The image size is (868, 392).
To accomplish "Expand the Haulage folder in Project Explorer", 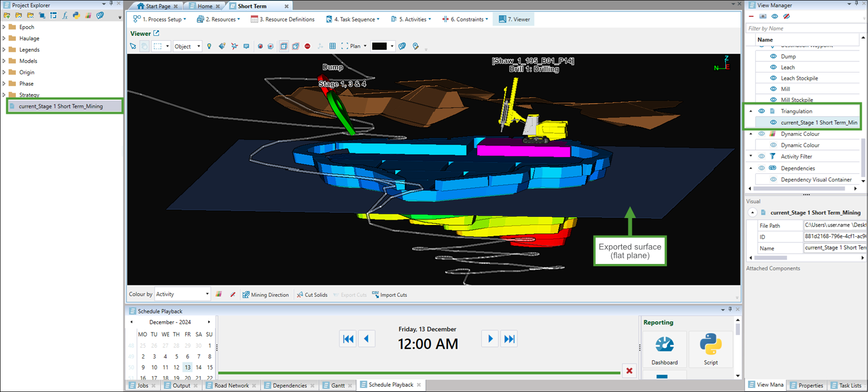I will [x=5, y=39].
